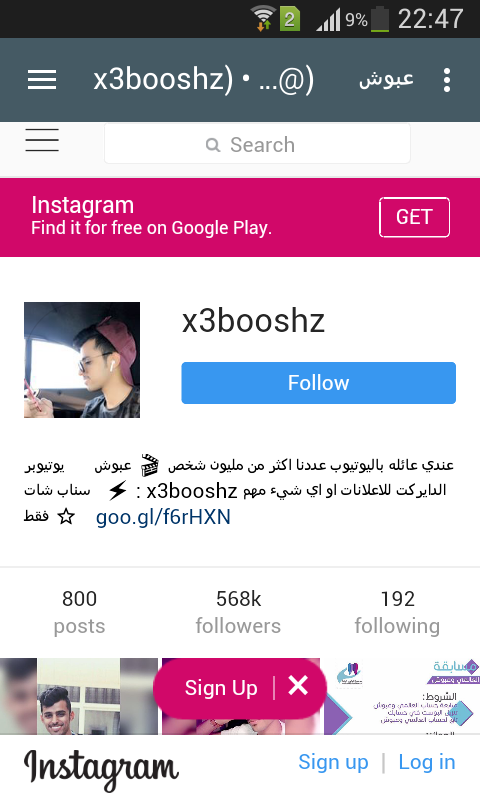Open the 192 following list
Image resolution: width=480 pixels, height=800 pixels.
(397, 612)
